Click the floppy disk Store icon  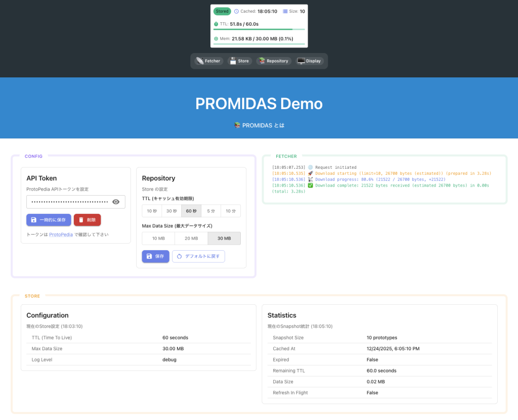pos(233,61)
